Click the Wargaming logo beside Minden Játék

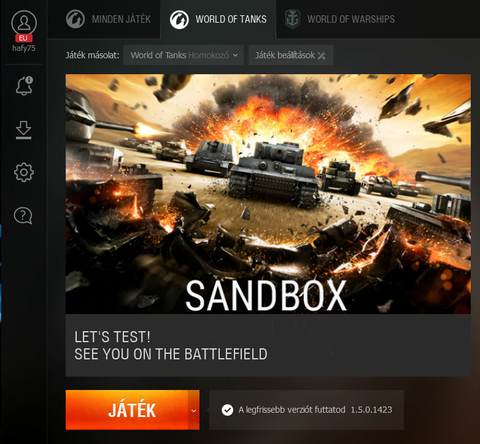click(75, 19)
